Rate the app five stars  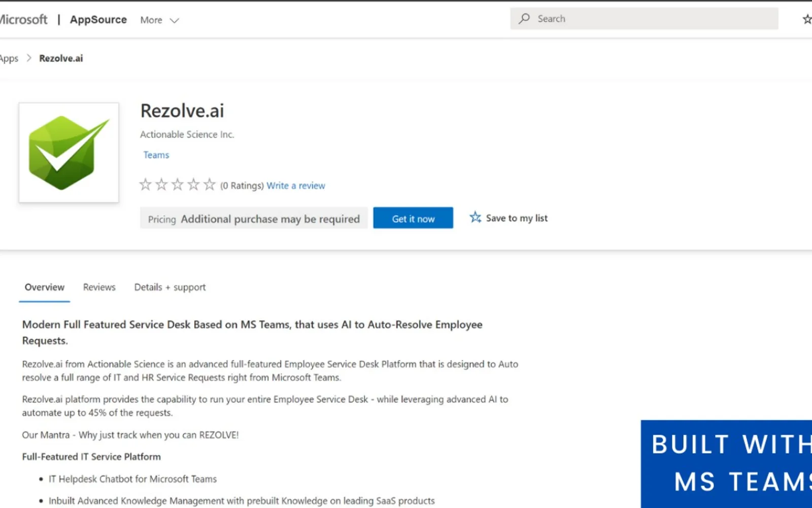click(x=210, y=184)
